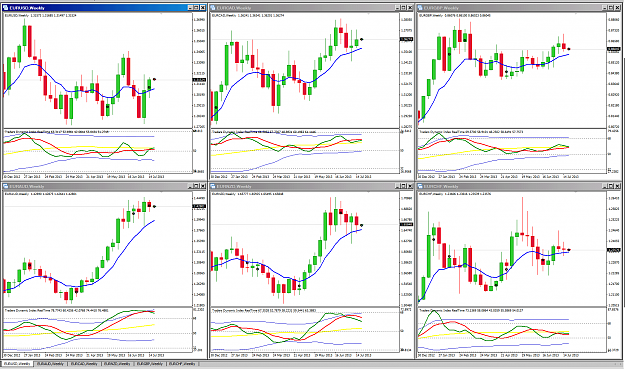Image resolution: width=625 pixels, height=369 pixels.
Task: Maximize the EURCAD,Weekly chart window
Action: tap(404, 8)
